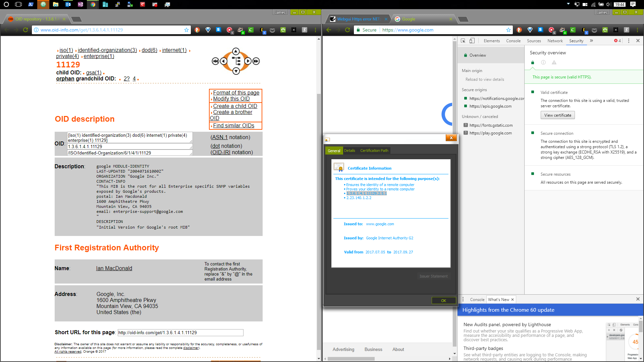The image size is (644, 362).
Task: Go to first sibling OID navigation icon
Action: (215, 61)
